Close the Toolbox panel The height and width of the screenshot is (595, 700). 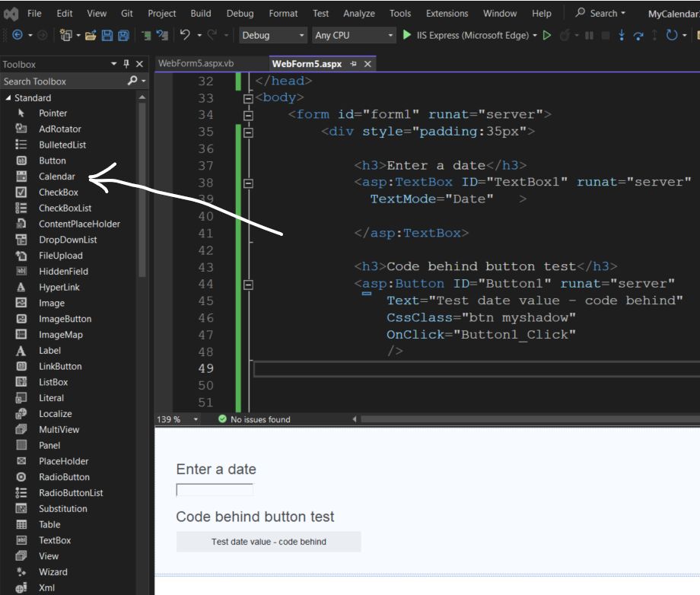point(140,64)
